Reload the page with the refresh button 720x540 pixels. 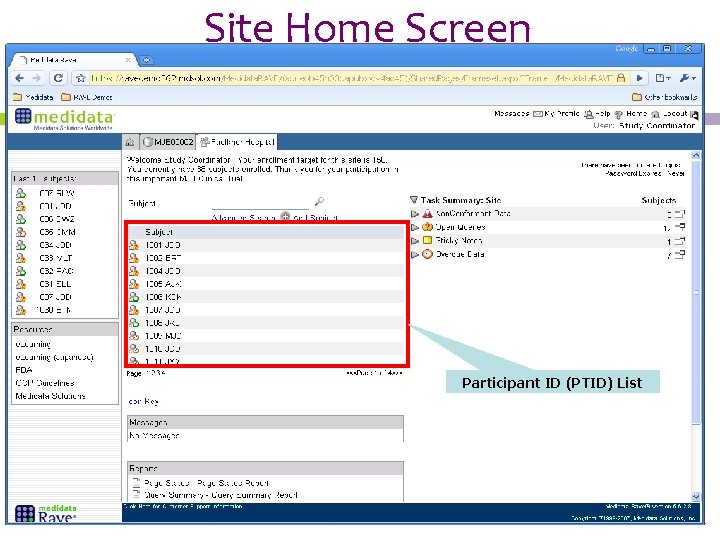[x=58, y=78]
